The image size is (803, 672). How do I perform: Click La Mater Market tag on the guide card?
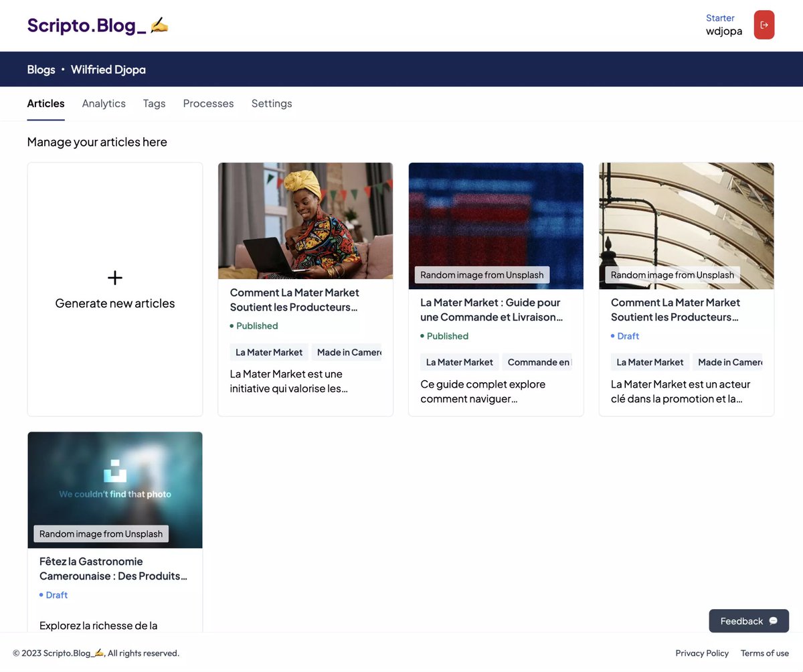(460, 362)
